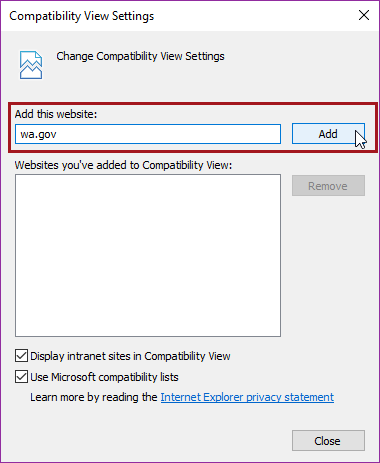Click the empty space right of wa.gov in the field

pyautogui.click(x=168, y=134)
